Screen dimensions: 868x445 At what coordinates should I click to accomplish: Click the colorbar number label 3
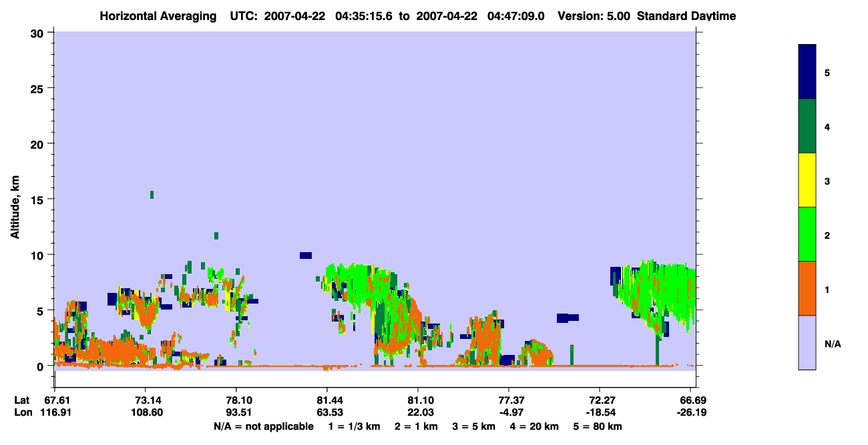(x=827, y=180)
